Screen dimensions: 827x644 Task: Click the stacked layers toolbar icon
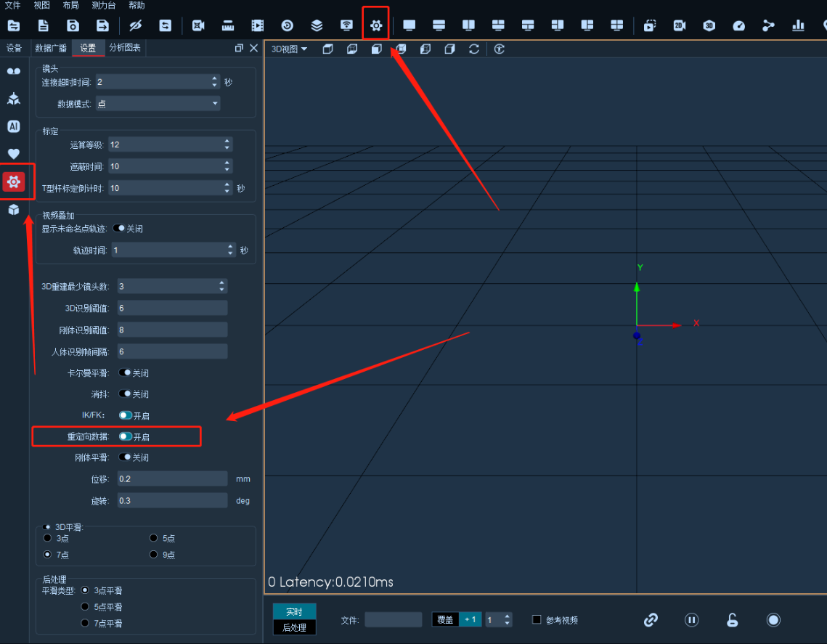[x=317, y=25]
